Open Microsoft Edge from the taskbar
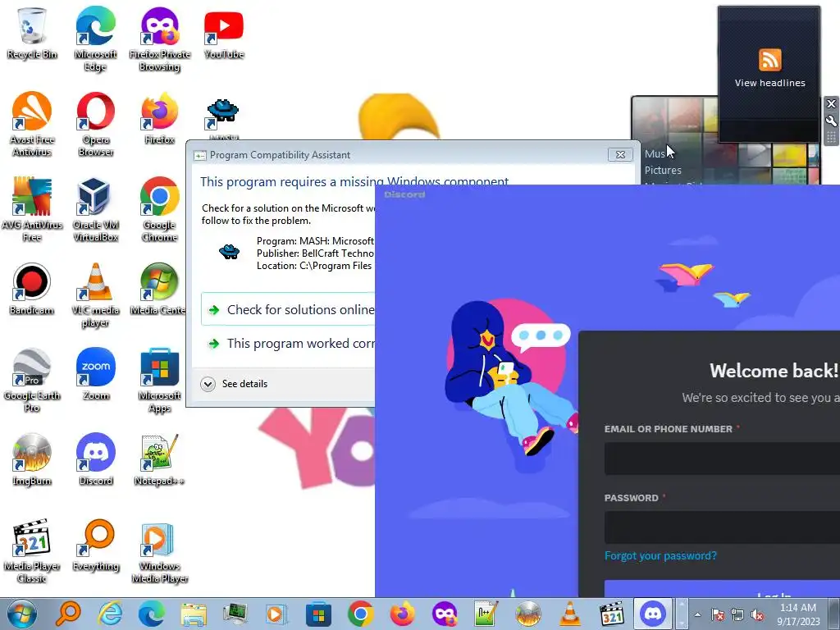Viewport: 840px width, 630px height. [x=152, y=614]
